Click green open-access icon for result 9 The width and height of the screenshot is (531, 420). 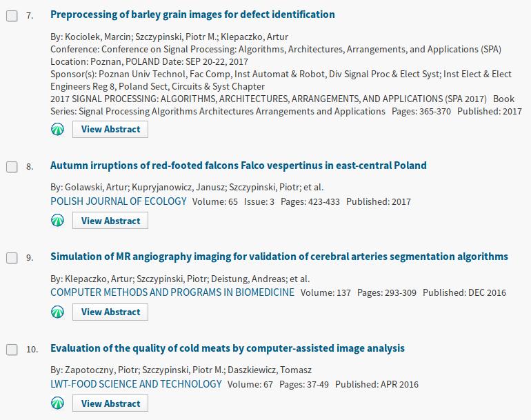(x=57, y=312)
